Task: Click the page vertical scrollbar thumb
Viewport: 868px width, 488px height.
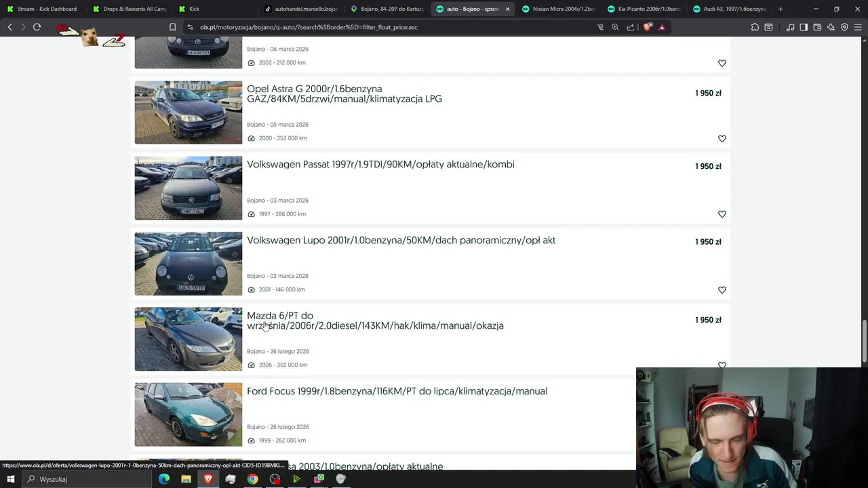Action: tap(864, 341)
